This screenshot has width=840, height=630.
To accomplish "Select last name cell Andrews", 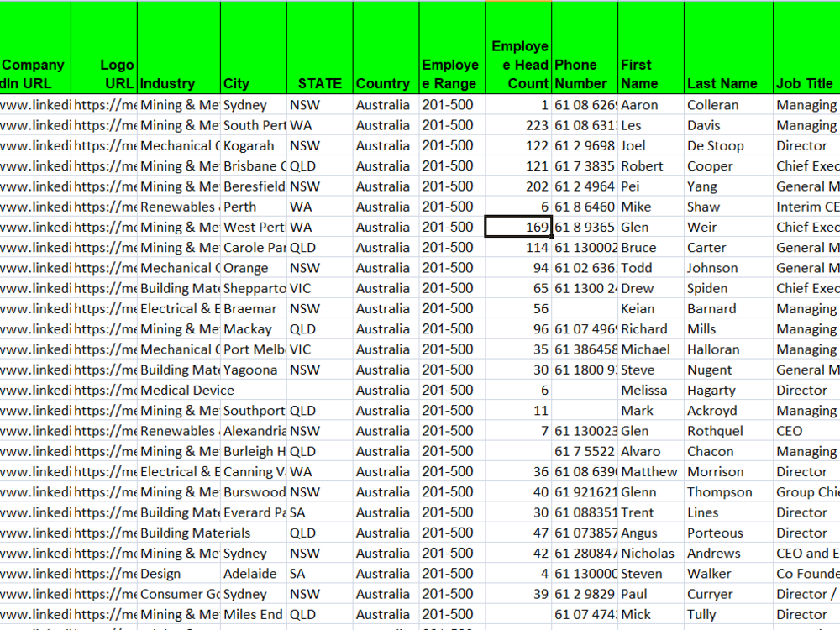I will [728, 553].
